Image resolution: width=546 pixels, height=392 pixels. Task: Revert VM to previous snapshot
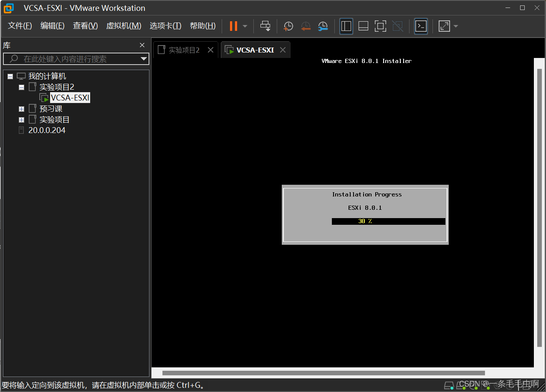click(x=306, y=26)
